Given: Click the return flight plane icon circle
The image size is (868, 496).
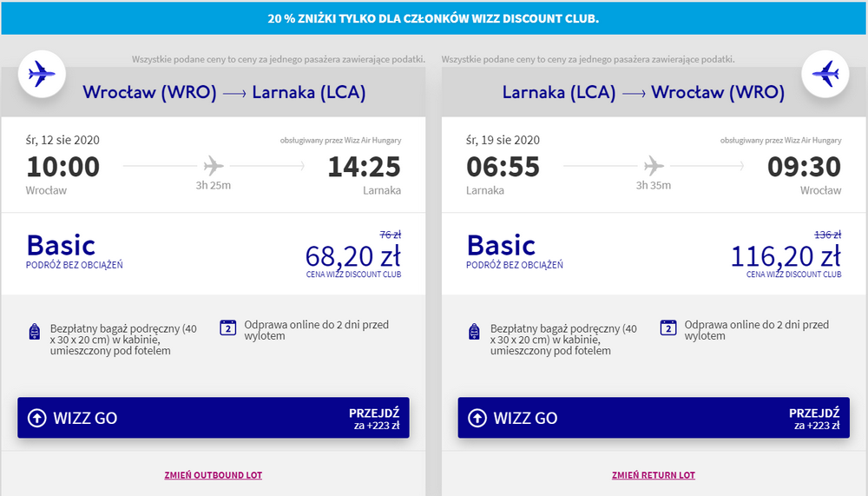Looking at the screenshot, I should pos(825,74).
